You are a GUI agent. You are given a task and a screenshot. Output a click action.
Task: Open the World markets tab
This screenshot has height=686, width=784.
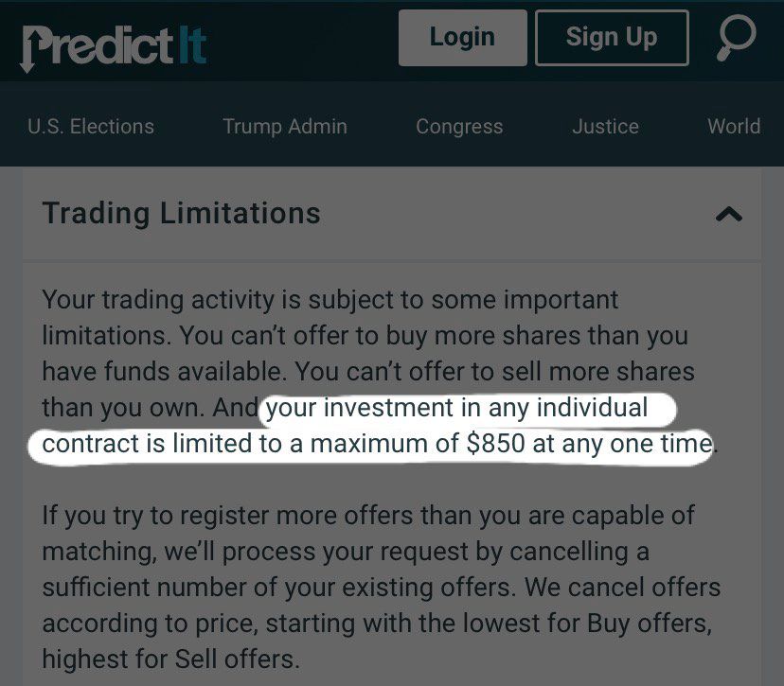[734, 127]
